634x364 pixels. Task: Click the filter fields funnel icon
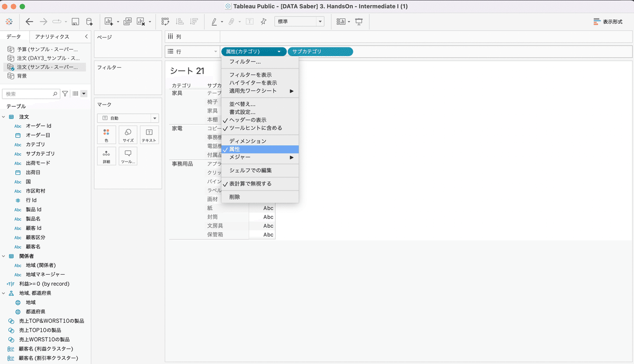click(x=66, y=94)
